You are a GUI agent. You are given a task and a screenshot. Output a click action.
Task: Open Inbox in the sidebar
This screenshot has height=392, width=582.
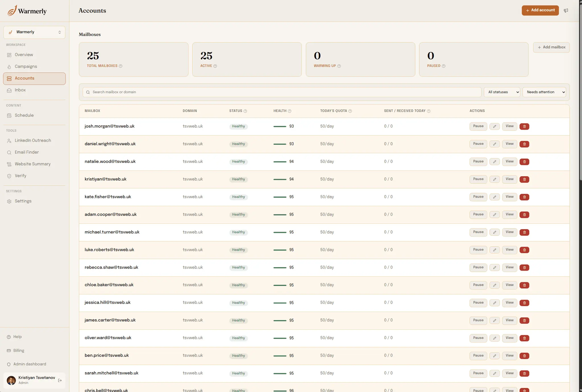(34, 90)
